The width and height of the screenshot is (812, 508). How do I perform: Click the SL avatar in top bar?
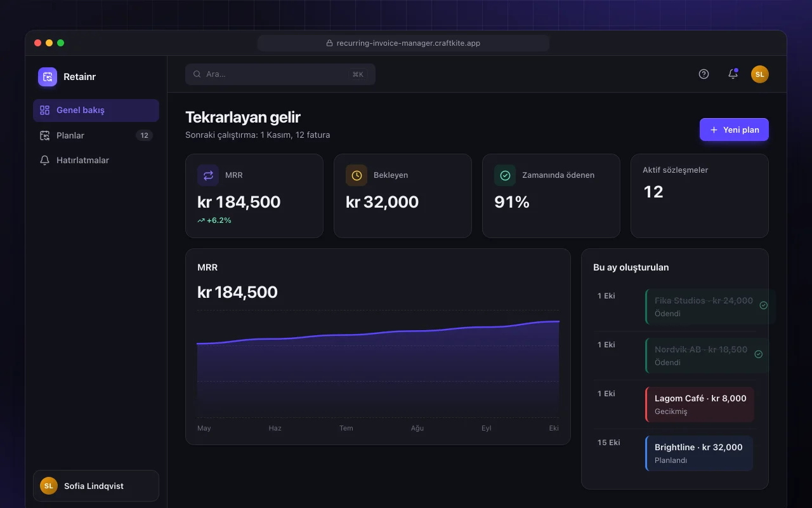pos(760,74)
